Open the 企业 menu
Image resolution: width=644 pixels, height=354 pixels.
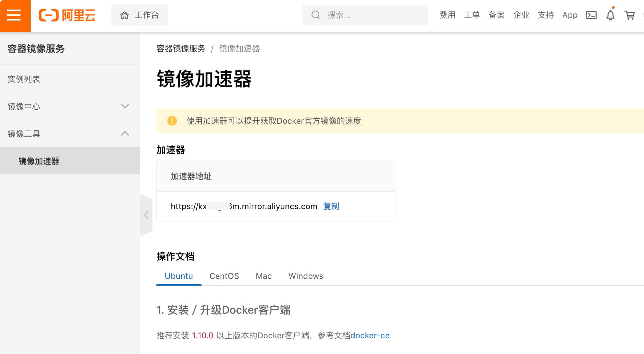pos(521,15)
